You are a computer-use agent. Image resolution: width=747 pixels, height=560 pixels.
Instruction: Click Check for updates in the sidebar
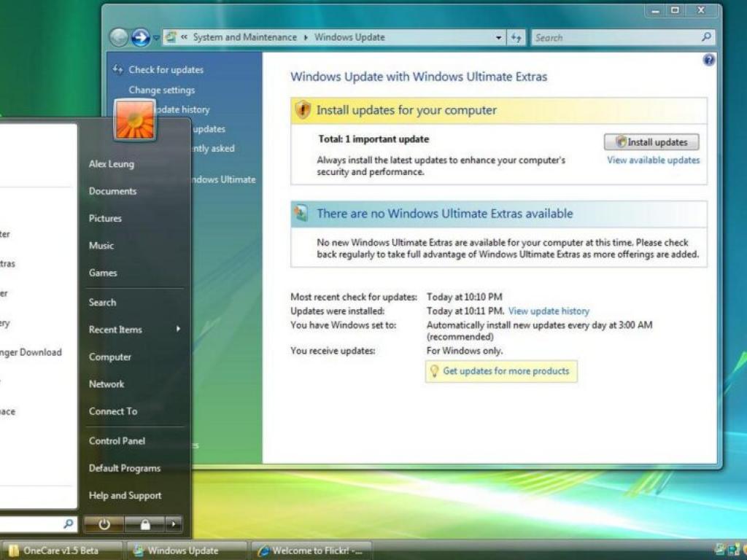(166, 69)
